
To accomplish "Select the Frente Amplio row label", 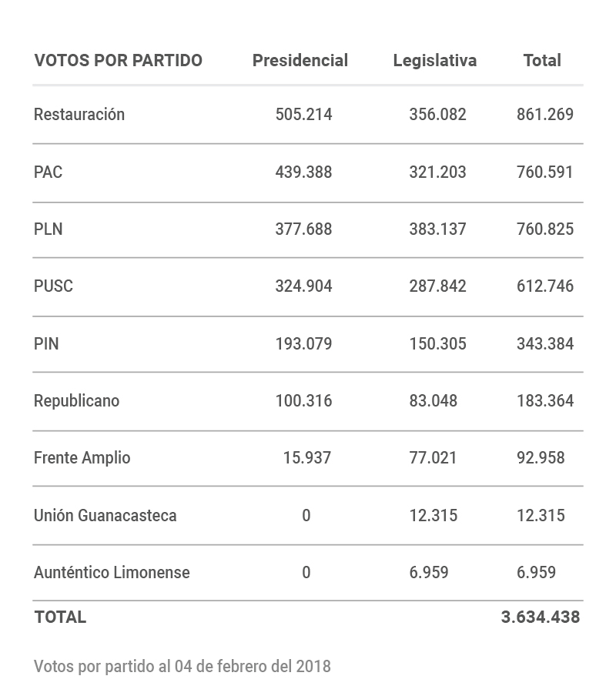I will pos(82,458).
